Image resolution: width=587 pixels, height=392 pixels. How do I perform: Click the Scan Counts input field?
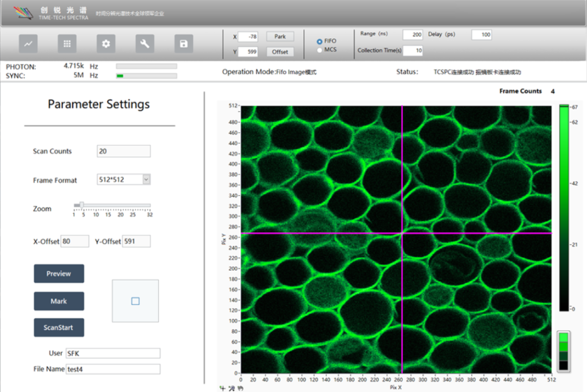[123, 151]
